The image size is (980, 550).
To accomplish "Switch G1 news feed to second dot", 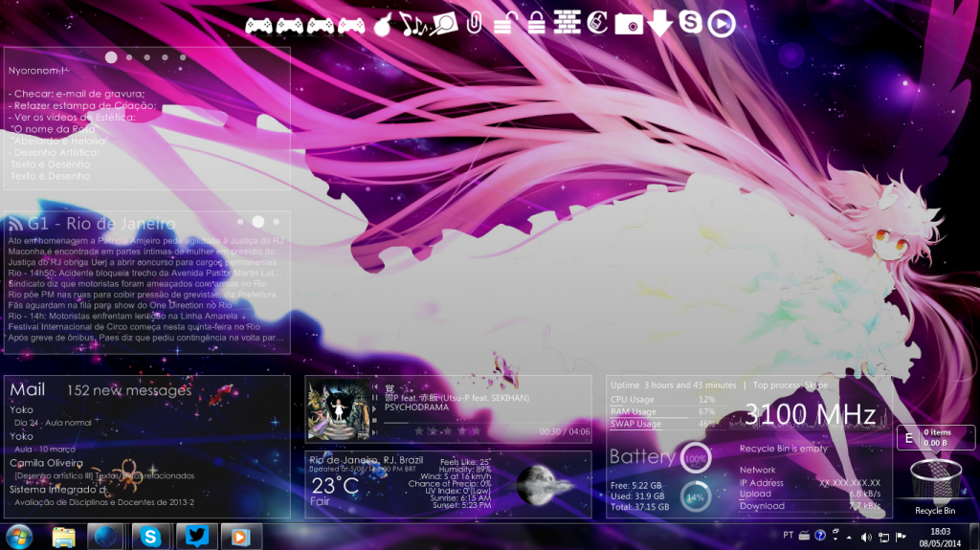I will point(258,221).
